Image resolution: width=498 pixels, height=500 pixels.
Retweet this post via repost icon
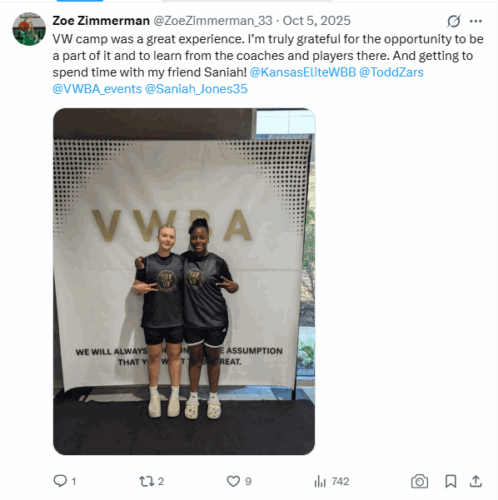coord(146,481)
